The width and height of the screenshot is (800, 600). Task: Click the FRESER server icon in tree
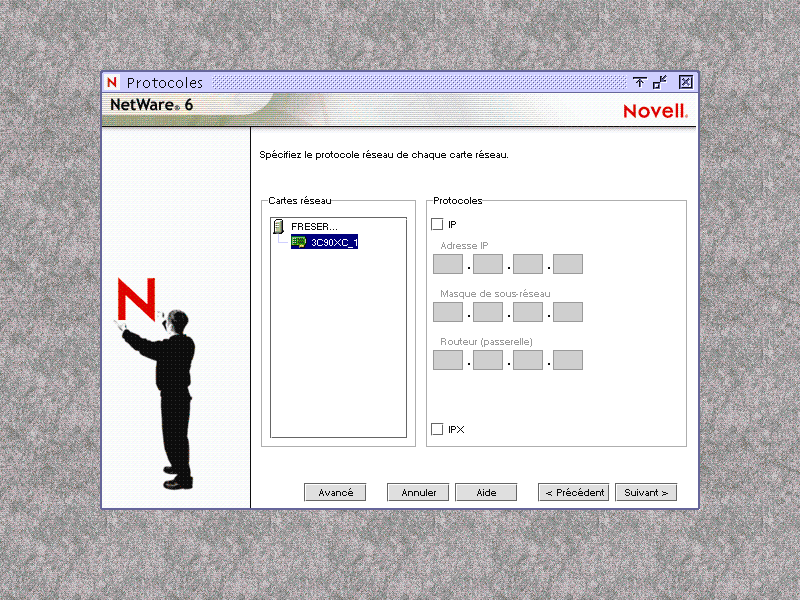pyautogui.click(x=279, y=226)
